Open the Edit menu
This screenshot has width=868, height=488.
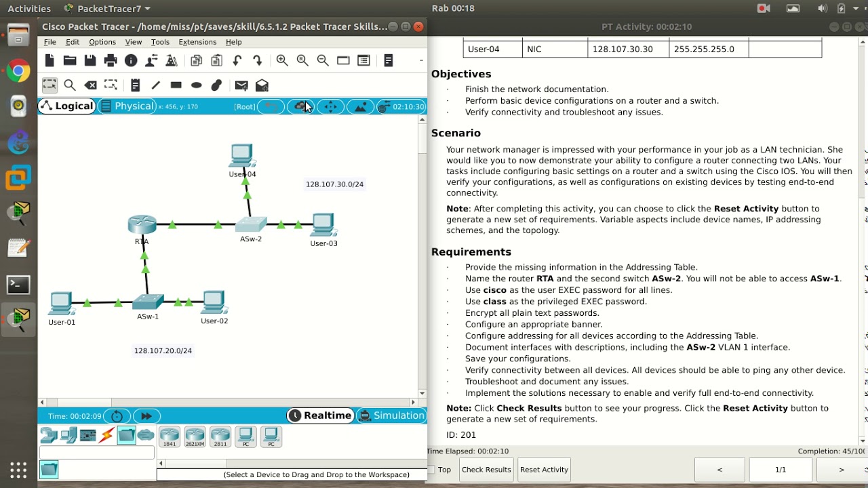(x=73, y=42)
